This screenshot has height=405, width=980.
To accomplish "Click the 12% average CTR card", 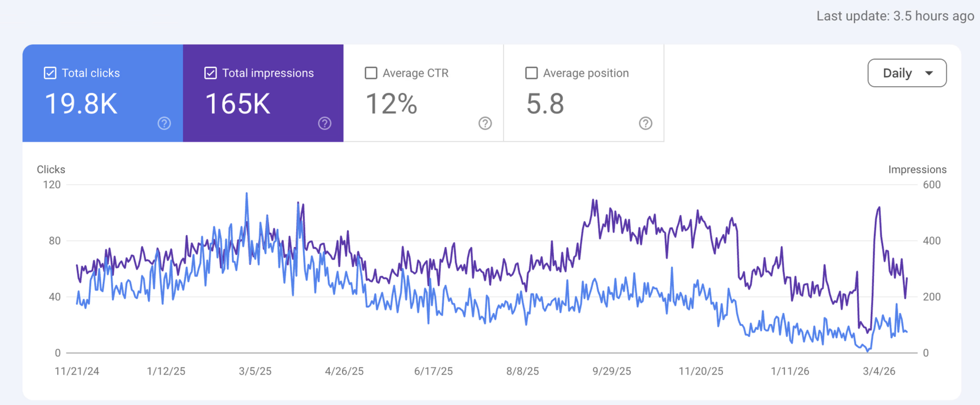I will [423, 93].
